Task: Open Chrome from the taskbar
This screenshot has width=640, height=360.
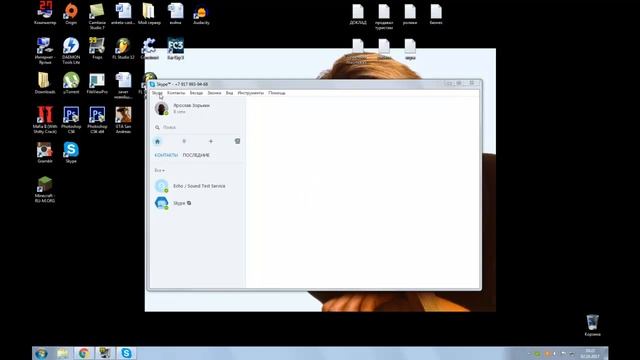Action: pos(84,353)
